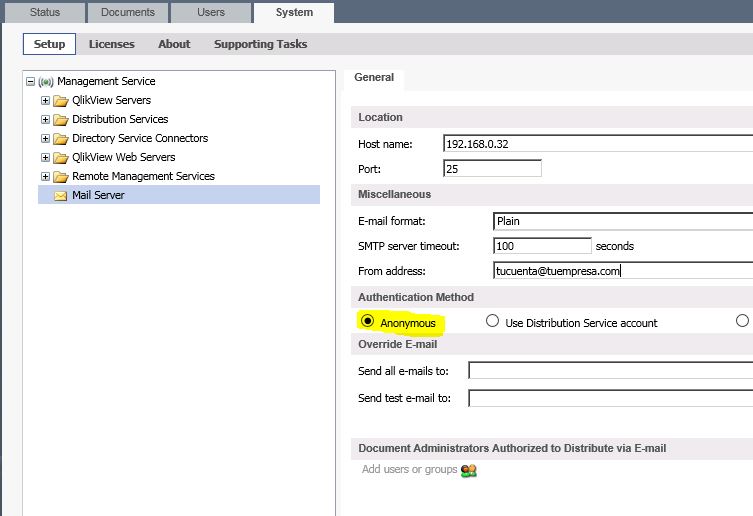
Task: Open the Supporting Tasks sub-tab
Action: pos(260,44)
